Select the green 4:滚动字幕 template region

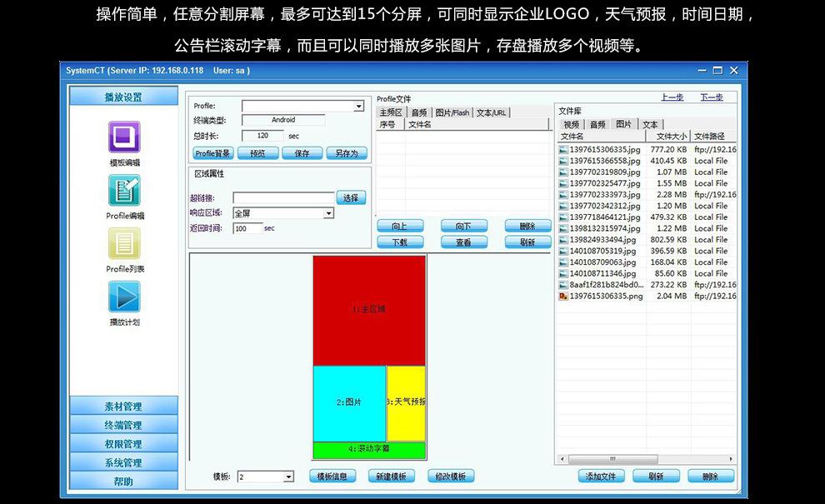point(369,450)
